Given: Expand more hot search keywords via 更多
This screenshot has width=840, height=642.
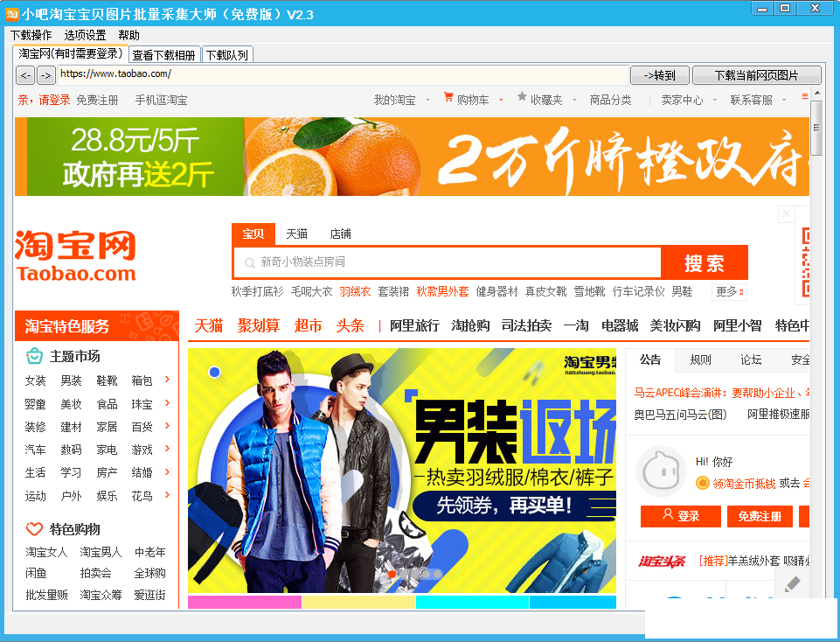Looking at the screenshot, I should click(730, 291).
